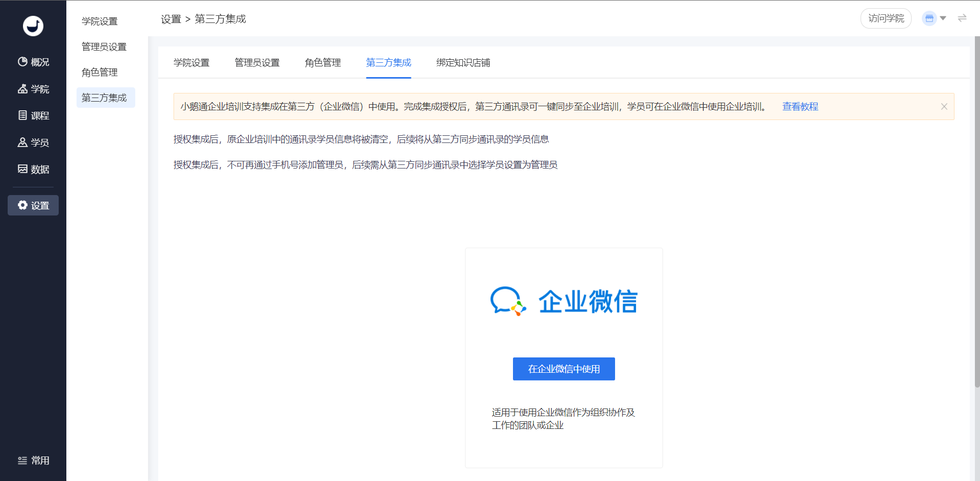Screen dimensions: 980x481
Task: Click the 设置 breadcrumb link
Action: point(171,19)
